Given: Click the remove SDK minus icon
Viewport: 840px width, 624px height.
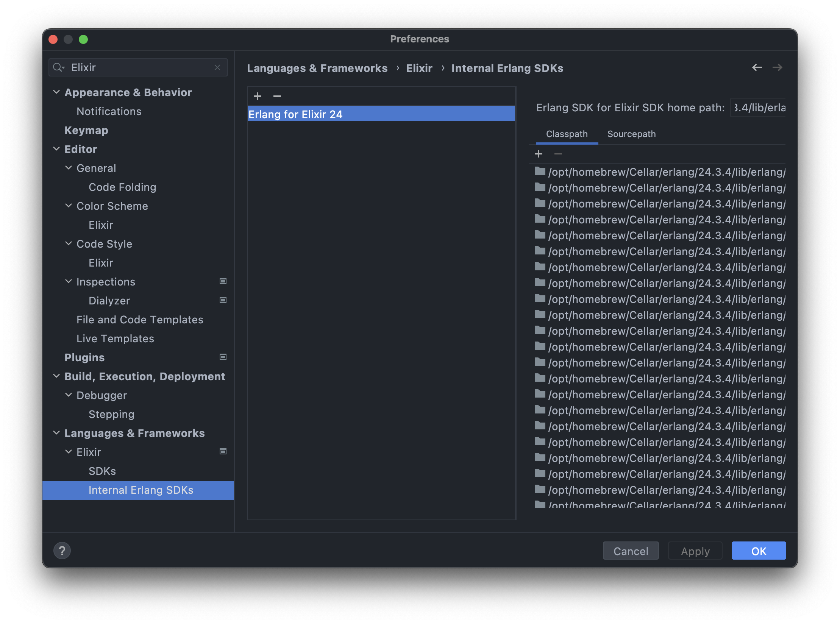Looking at the screenshot, I should coord(277,97).
